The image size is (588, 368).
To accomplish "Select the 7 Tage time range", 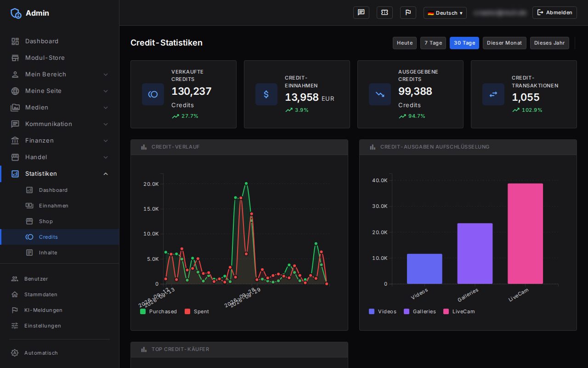I will 433,43.
